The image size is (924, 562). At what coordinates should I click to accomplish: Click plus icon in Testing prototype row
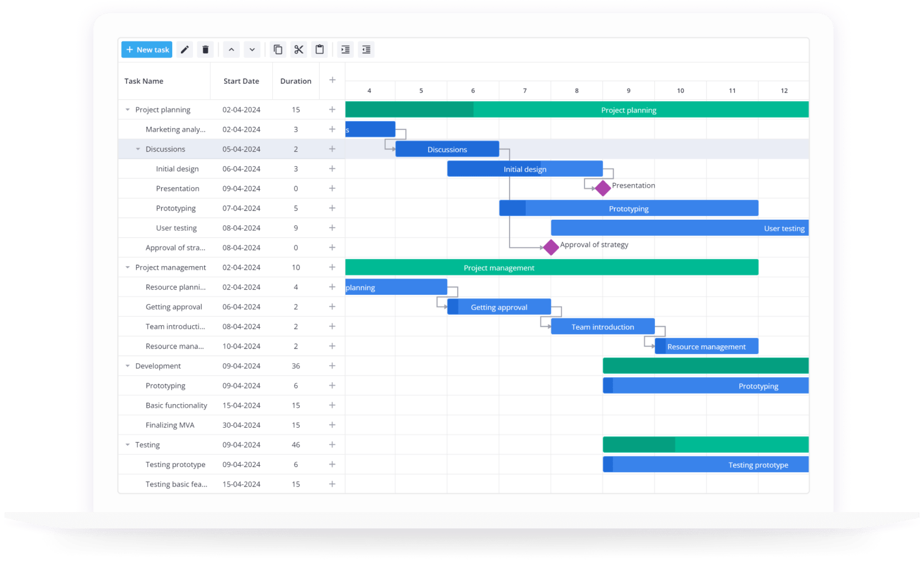pyautogui.click(x=332, y=465)
